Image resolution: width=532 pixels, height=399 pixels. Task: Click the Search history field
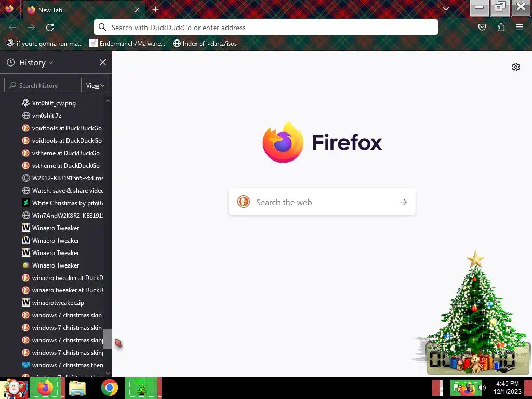43,86
